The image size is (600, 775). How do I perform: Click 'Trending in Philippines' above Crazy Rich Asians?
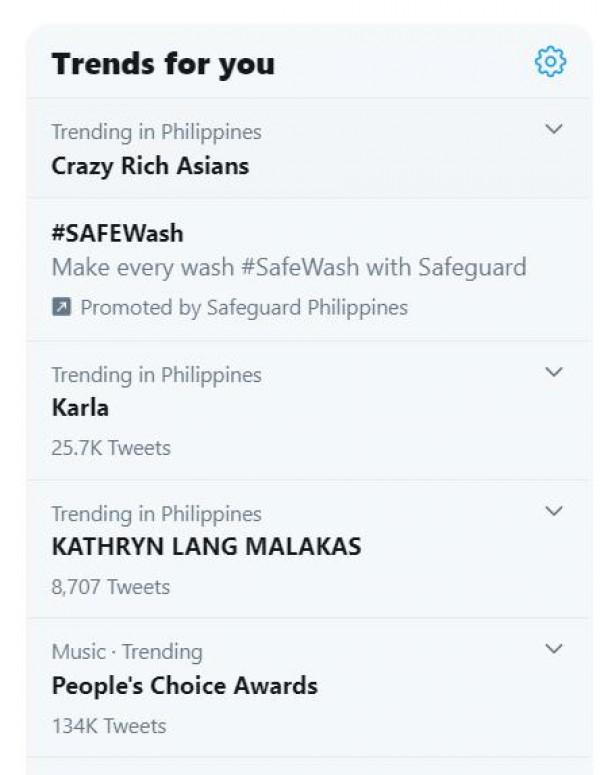tap(156, 132)
